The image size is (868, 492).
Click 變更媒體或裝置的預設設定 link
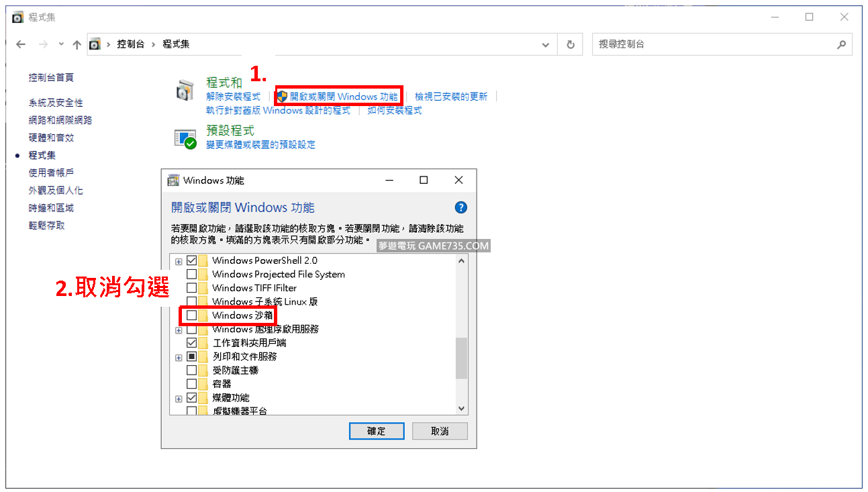pos(260,145)
